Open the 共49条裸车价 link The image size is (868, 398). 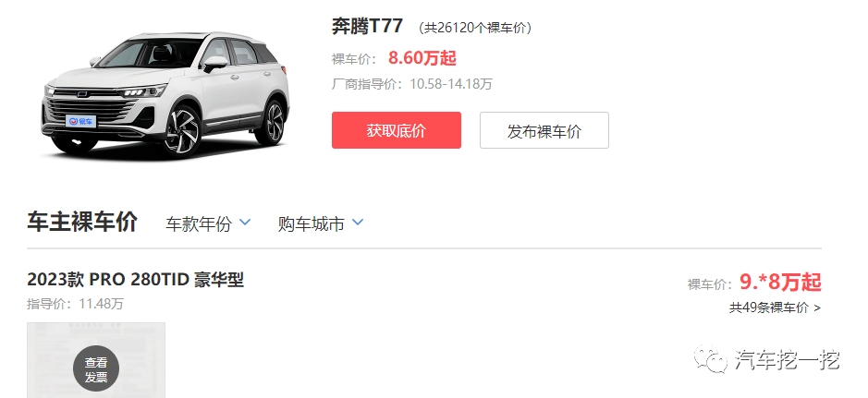(x=769, y=308)
